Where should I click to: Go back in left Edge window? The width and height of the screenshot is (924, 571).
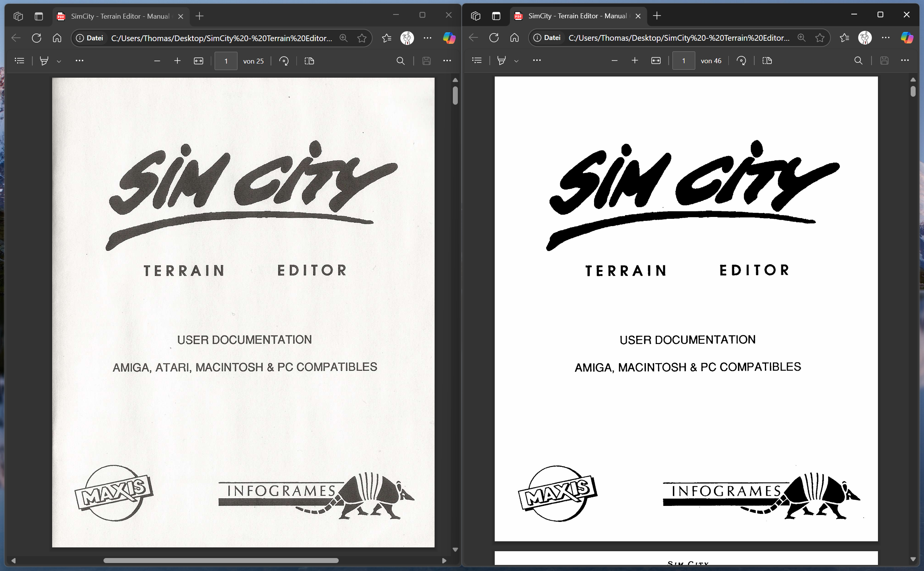(x=16, y=38)
